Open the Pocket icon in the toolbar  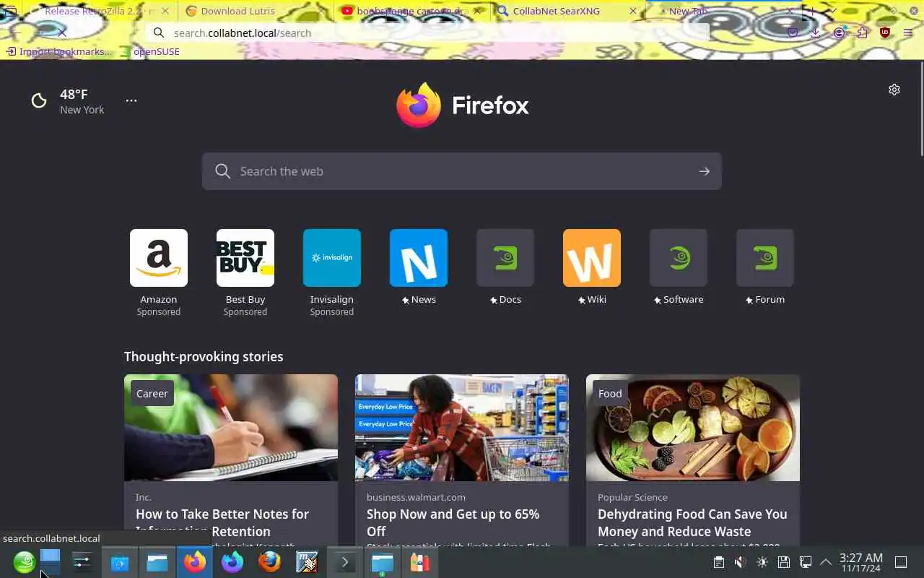[x=793, y=33]
